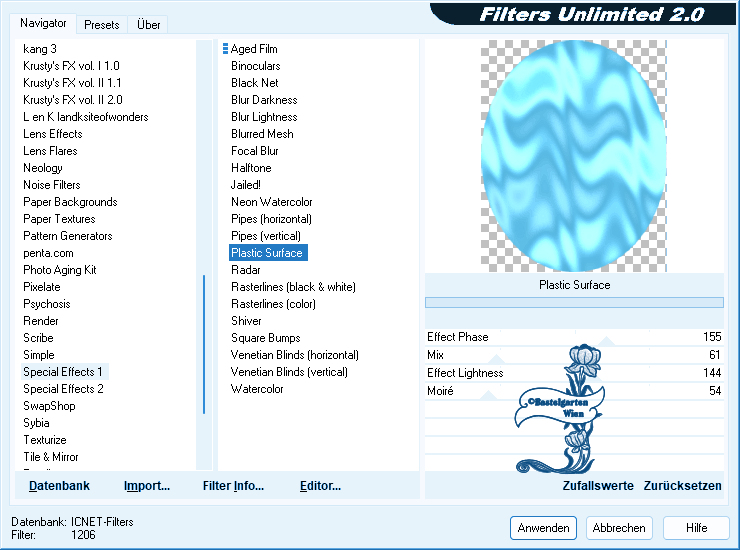Choose the Watercolor filter
This screenshot has height=550, width=740.
click(257, 389)
